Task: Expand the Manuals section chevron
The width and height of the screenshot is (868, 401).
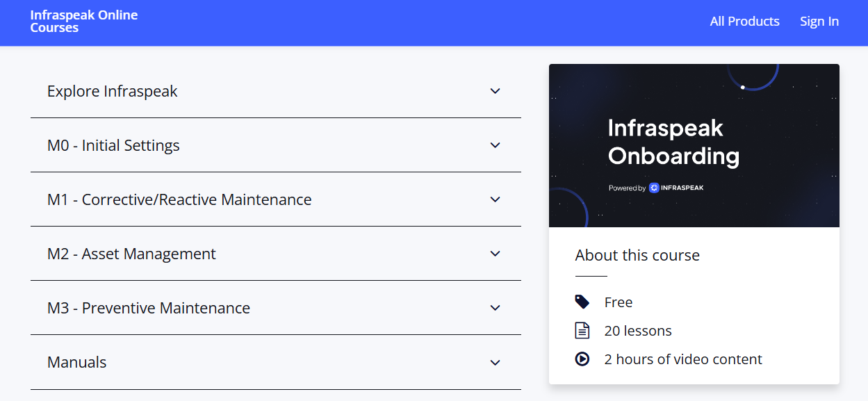Action: [x=496, y=363]
